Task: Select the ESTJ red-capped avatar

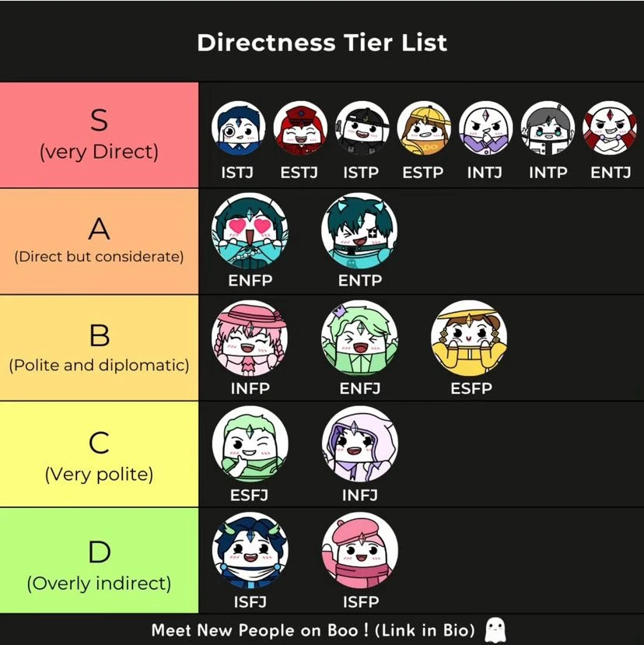Action: 299,129
